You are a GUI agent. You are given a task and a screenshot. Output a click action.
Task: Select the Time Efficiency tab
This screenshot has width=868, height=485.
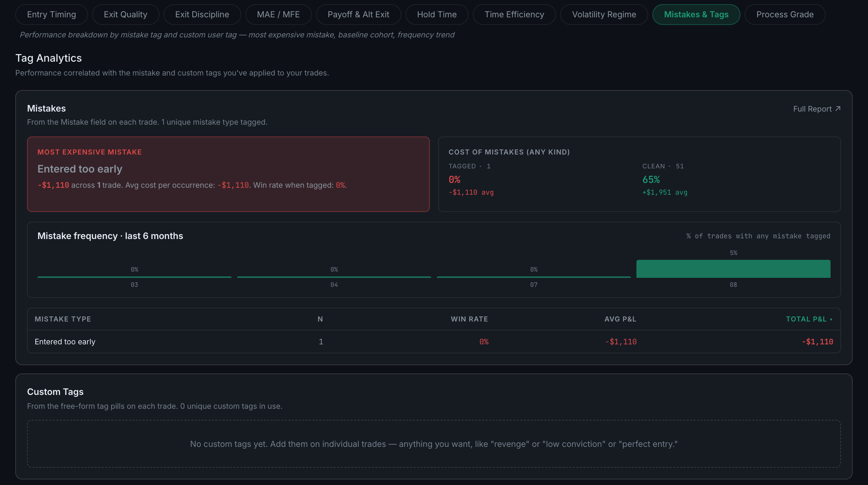(514, 15)
